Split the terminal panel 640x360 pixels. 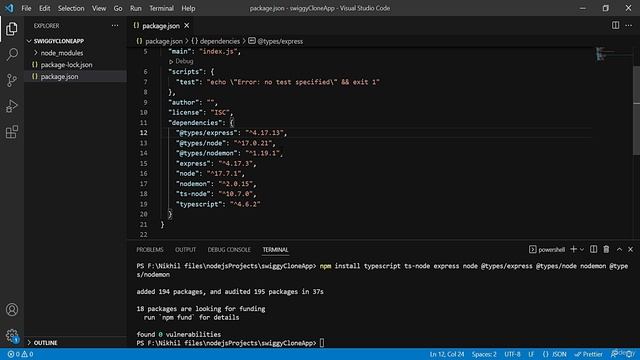click(593, 249)
